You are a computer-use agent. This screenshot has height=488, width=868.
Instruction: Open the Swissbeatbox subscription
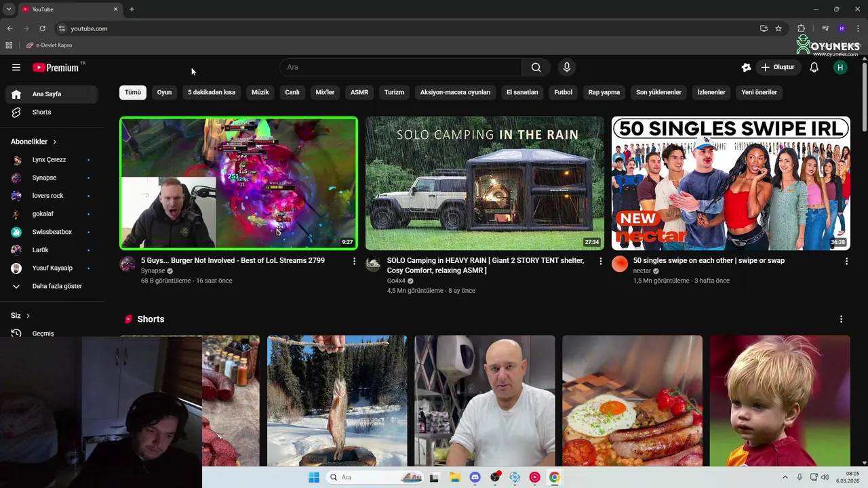pyautogui.click(x=52, y=232)
